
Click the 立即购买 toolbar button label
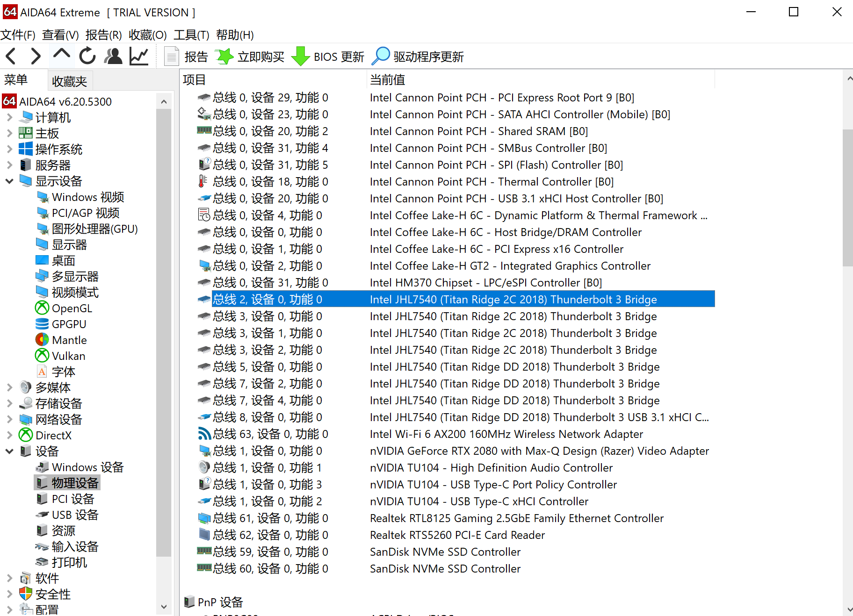pyautogui.click(x=261, y=57)
